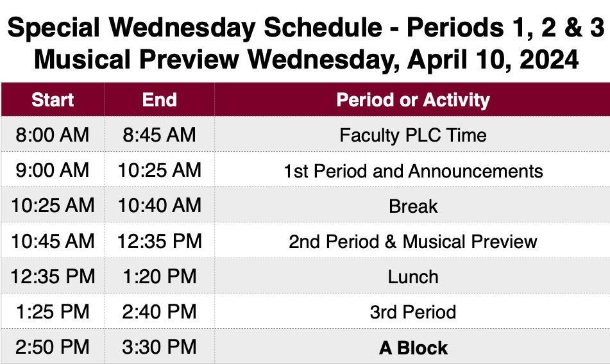Click the 10:45 AM start time
The image size is (610, 364).
coord(53,241)
